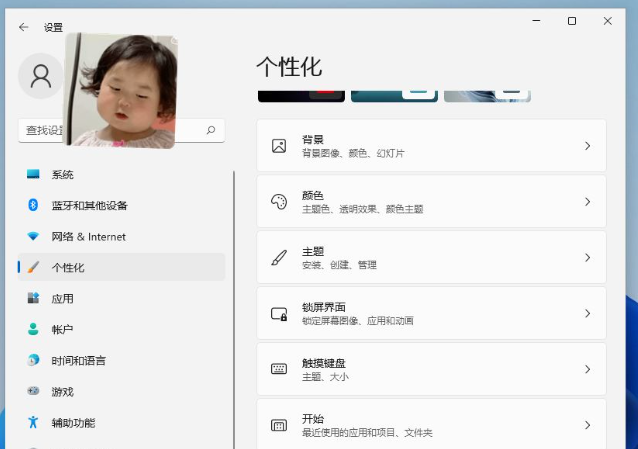
Task: Expand the 背景 settings chevron
Action: (x=587, y=146)
